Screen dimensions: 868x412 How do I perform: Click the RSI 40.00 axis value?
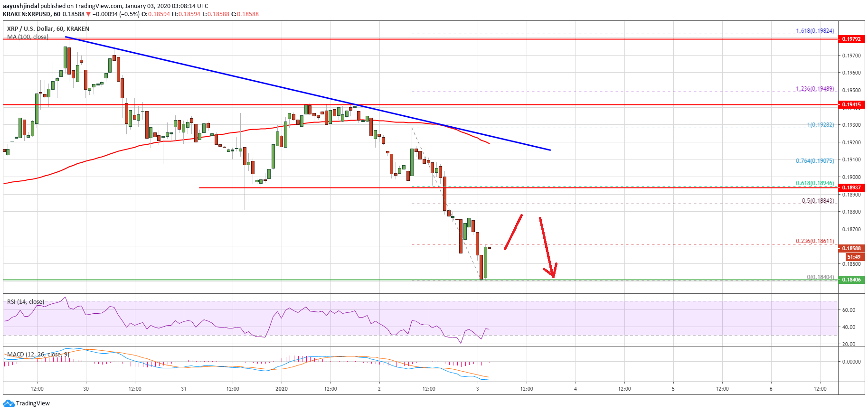[849, 327]
